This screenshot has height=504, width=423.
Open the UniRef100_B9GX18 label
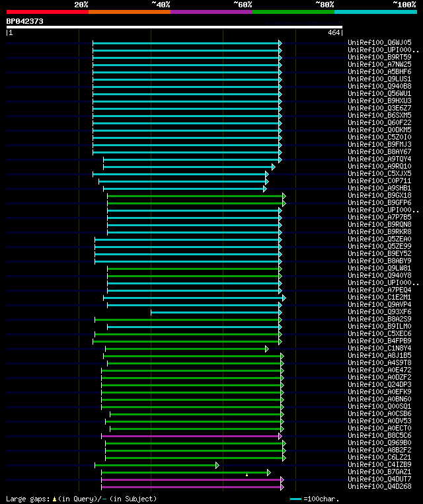point(379,195)
